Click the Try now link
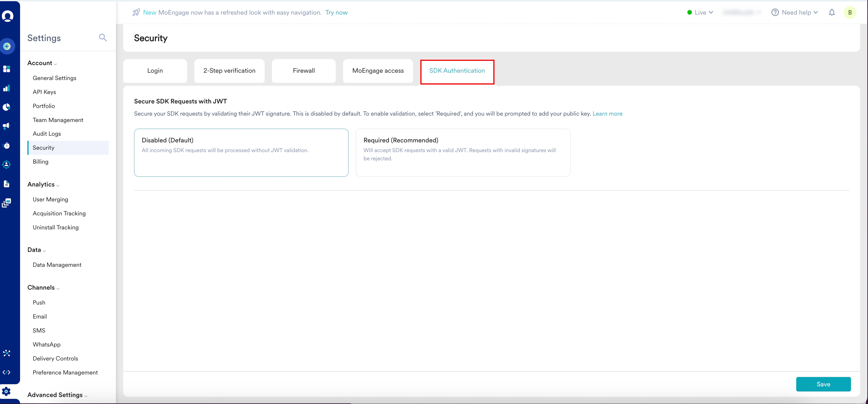 pos(336,12)
